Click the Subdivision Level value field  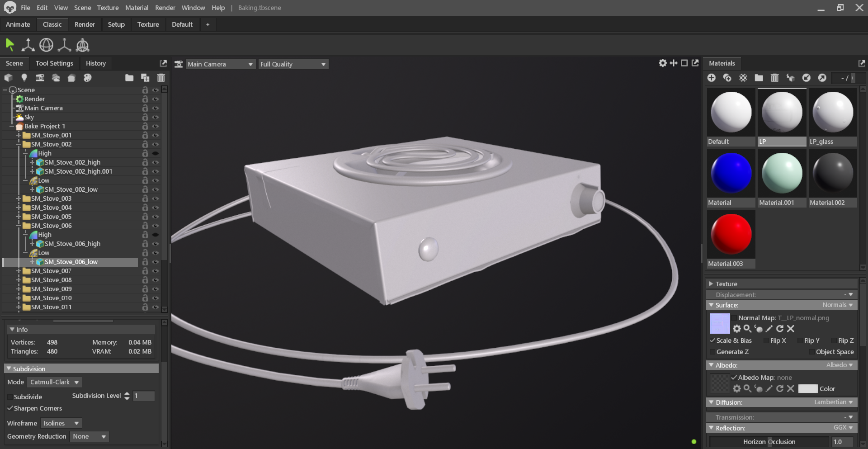[144, 396]
